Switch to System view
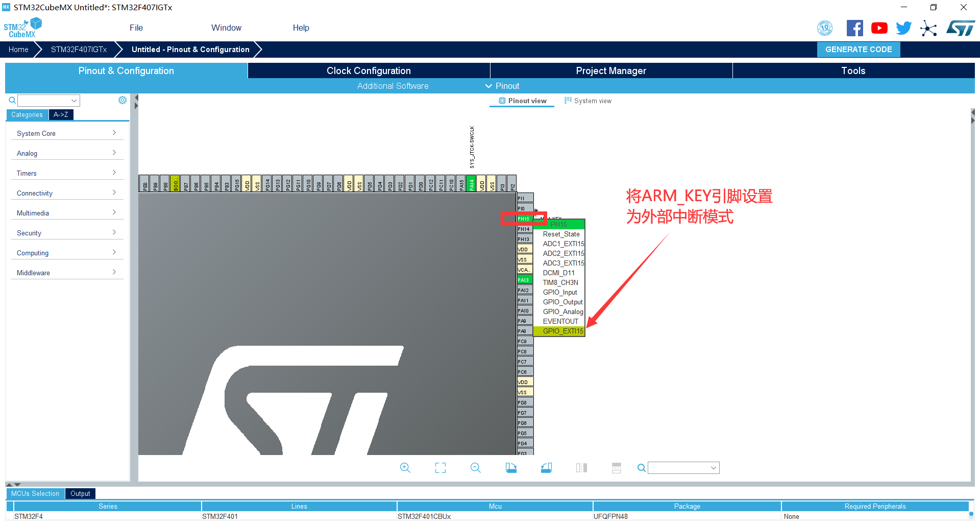Viewport: 980px width, 526px height. click(x=587, y=101)
